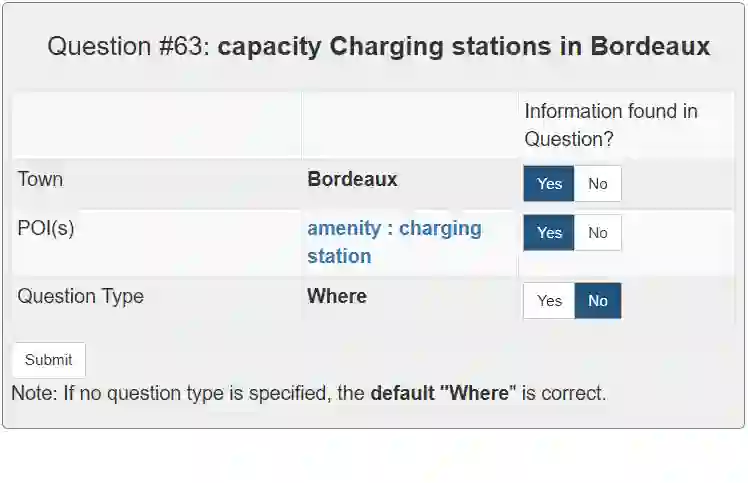Open the amenity : charging station link
Screen dimensions: 748x483
[x=394, y=242]
